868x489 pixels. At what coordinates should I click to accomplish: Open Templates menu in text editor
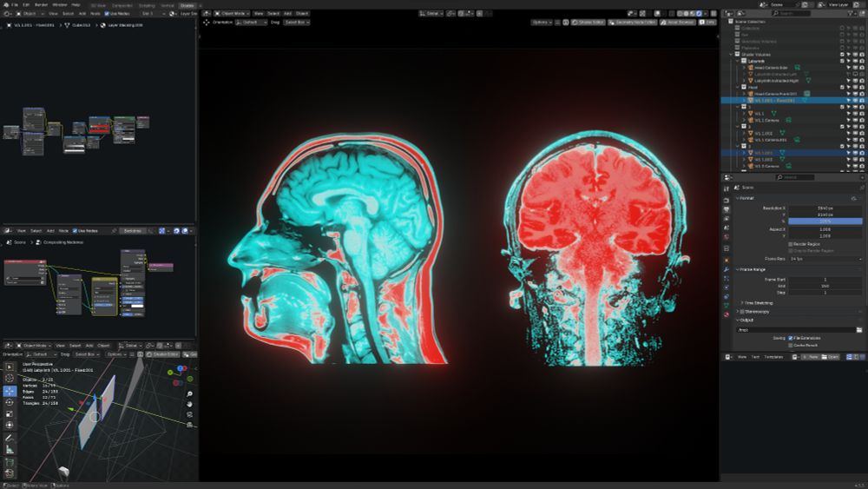tap(773, 357)
